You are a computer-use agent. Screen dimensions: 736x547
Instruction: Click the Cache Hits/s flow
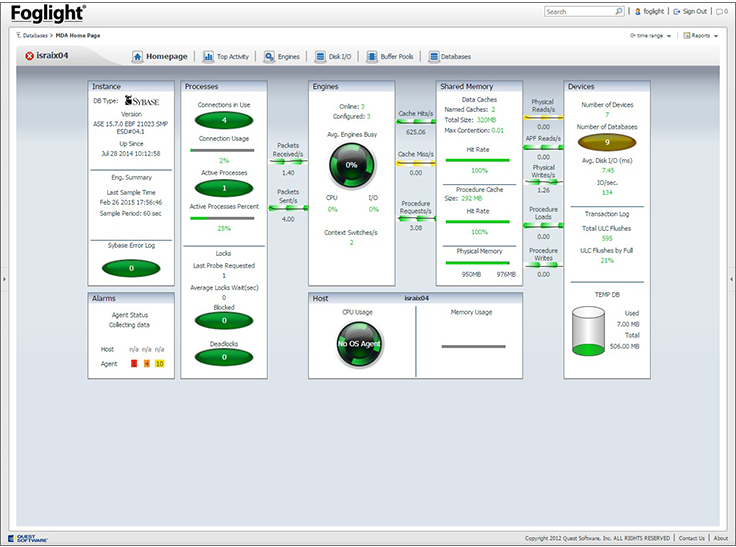coord(416,122)
